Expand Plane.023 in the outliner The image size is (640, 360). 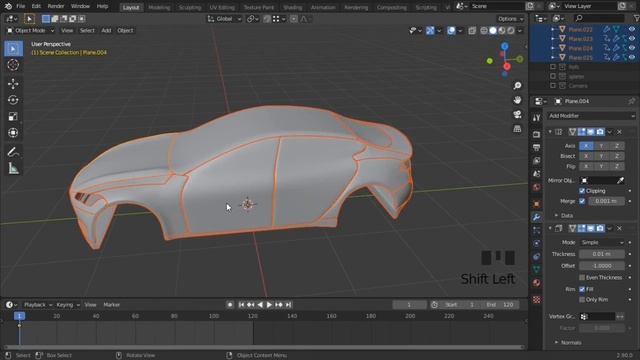[x=553, y=39]
